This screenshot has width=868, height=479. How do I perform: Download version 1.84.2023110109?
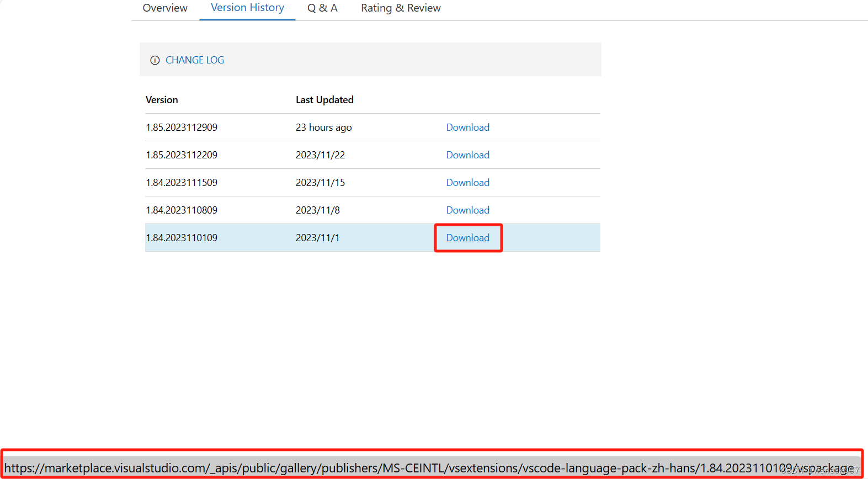[467, 238]
